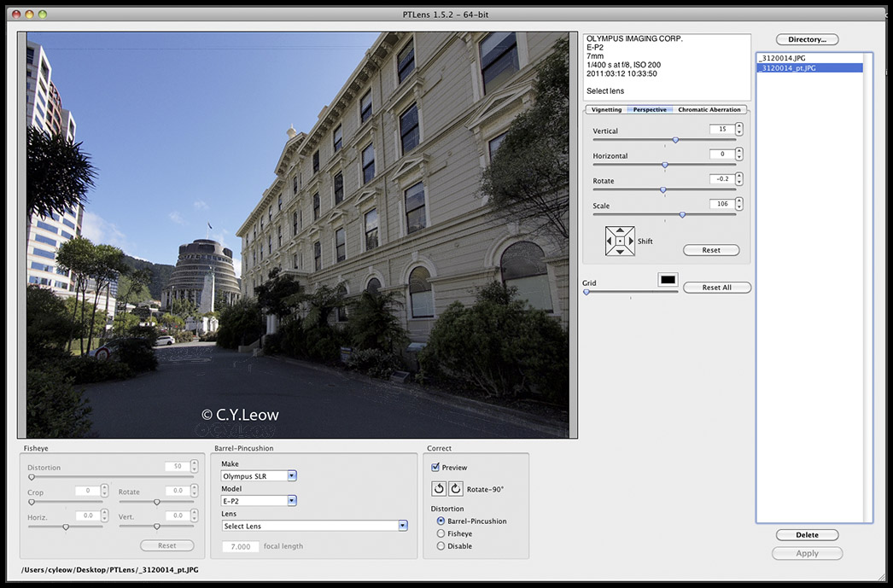Image resolution: width=893 pixels, height=588 pixels.
Task: Click the file list scrollbar
Action: click(x=867, y=288)
